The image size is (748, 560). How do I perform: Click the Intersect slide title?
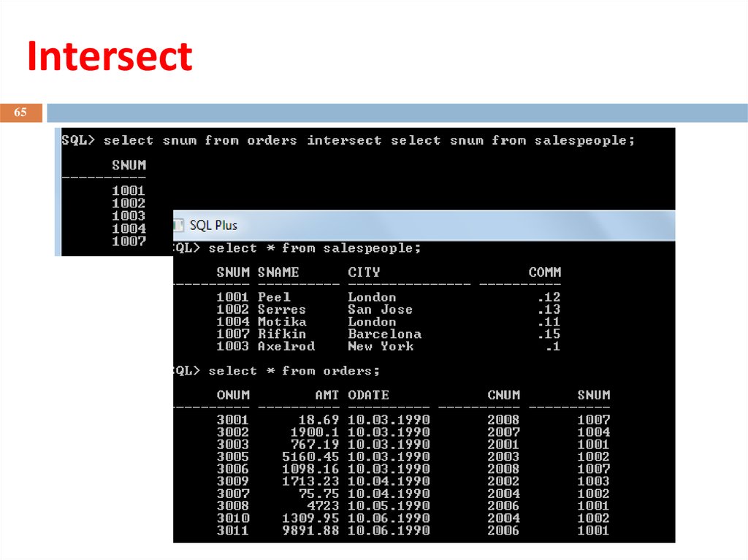click(110, 56)
